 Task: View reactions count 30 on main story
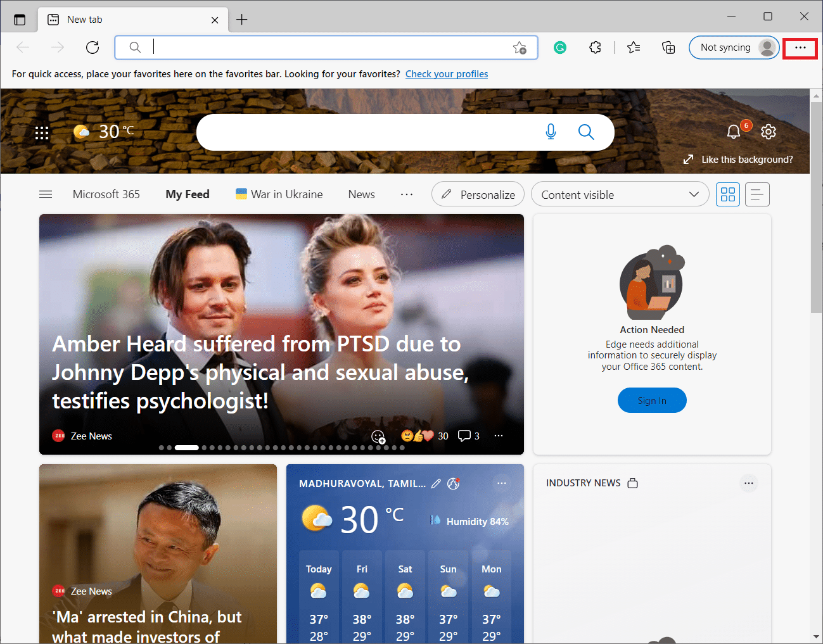[x=424, y=436]
